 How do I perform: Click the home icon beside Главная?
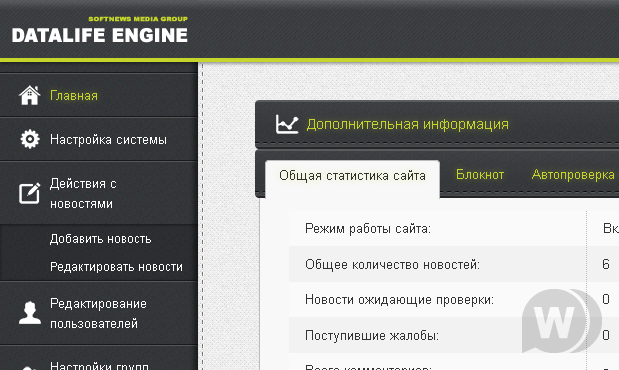30,95
